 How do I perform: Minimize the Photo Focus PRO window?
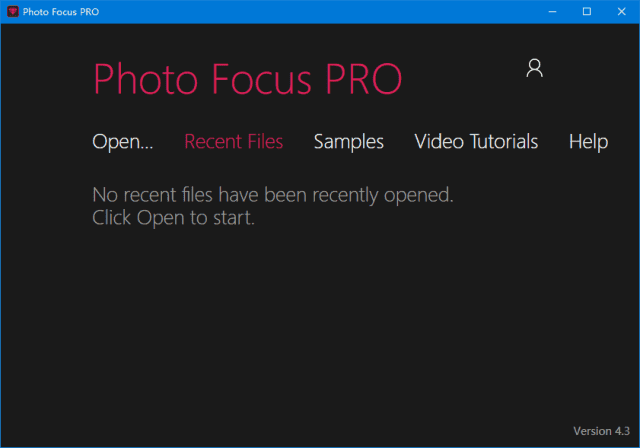[x=548, y=11]
